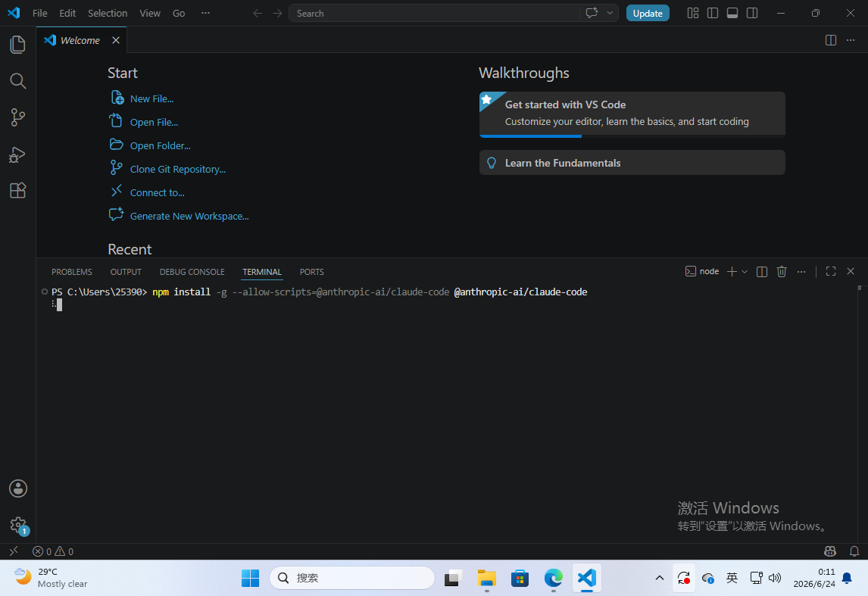Close the terminal panel
The image size is (868, 596).
[851, 271]
